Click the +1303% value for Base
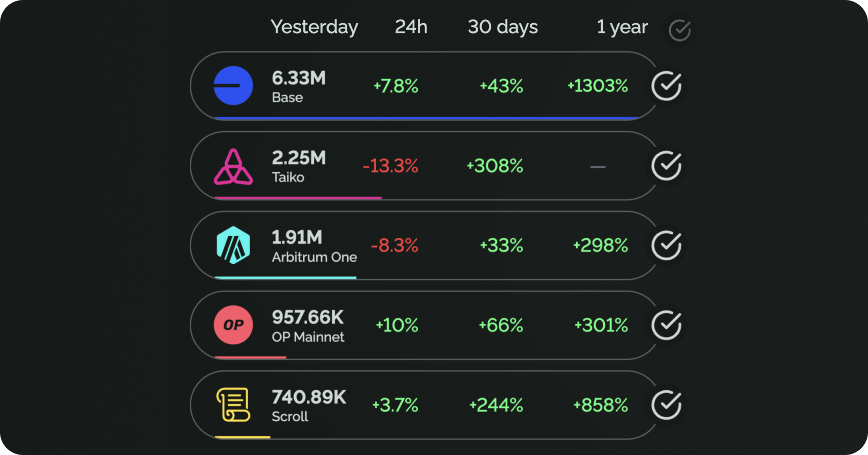 point(598,86)
